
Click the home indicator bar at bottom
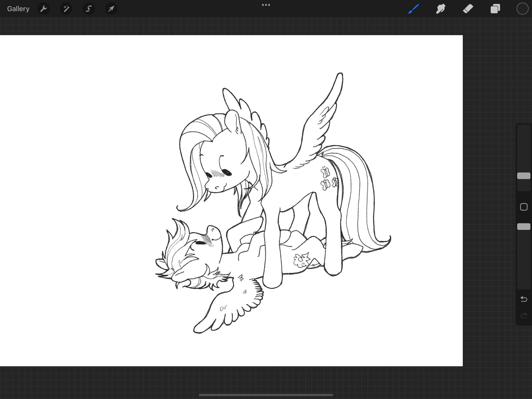coord(266,395)
